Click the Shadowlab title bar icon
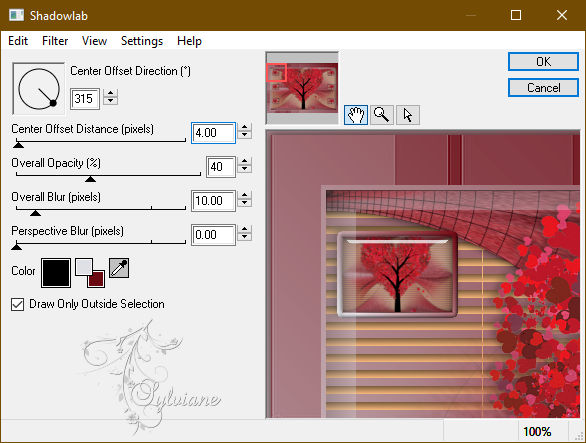The height and width of the screenshot is (443, 586). click(16, 15)
